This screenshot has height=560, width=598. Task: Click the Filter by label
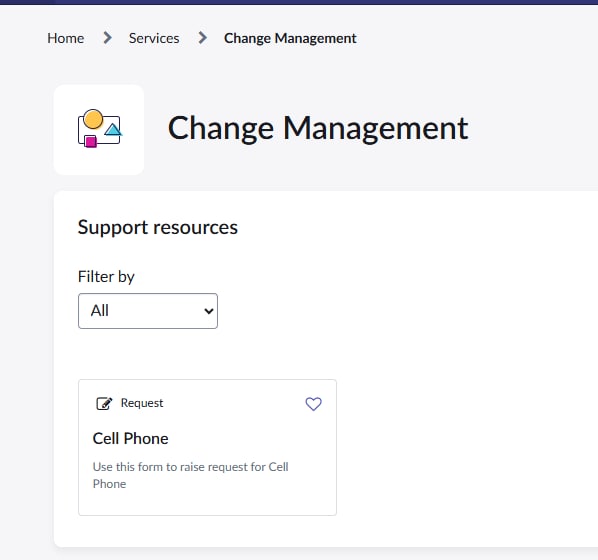[x=106, y=277]
